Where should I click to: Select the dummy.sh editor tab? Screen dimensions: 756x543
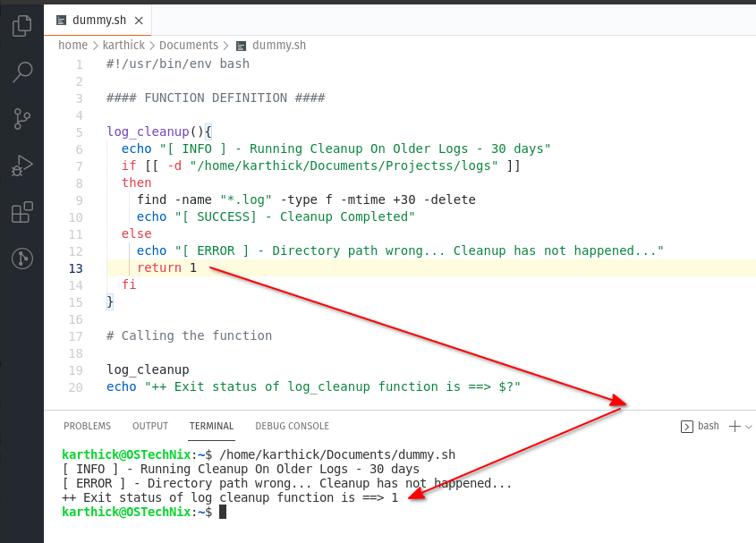click(x=98, y=21)
